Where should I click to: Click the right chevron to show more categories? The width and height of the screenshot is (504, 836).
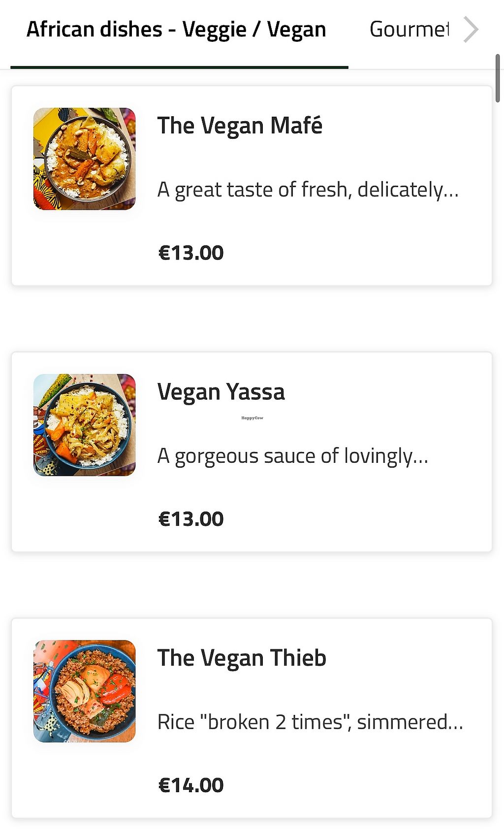[x=471, y=30]
